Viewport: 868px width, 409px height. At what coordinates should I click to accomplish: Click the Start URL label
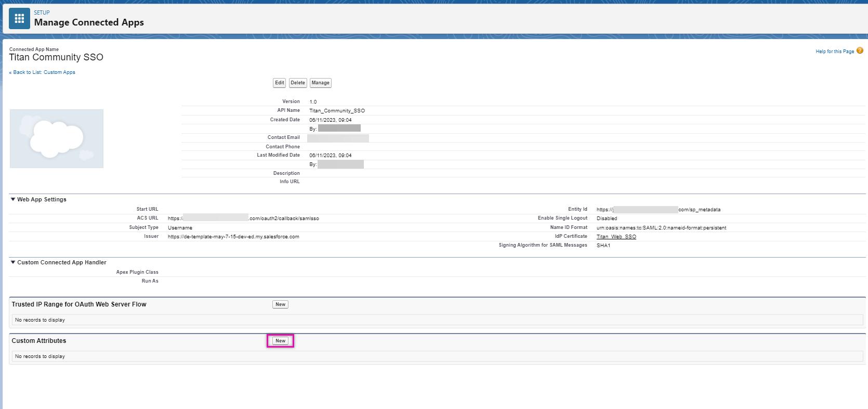pyautogui.click(x=148, y=209)
